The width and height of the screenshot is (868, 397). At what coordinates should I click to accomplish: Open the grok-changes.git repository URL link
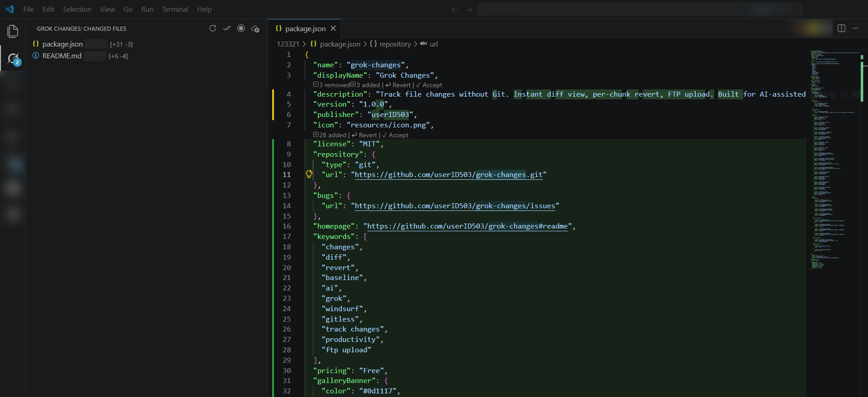pyautogui.click(x=448, y=175)
